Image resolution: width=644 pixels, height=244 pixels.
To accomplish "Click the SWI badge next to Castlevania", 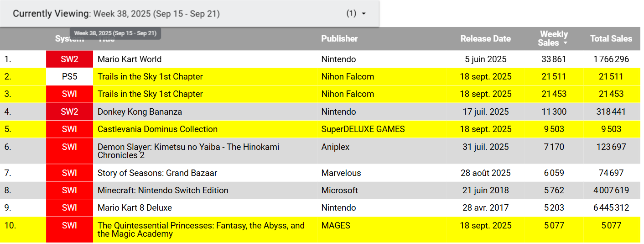I will coord(69,129).
